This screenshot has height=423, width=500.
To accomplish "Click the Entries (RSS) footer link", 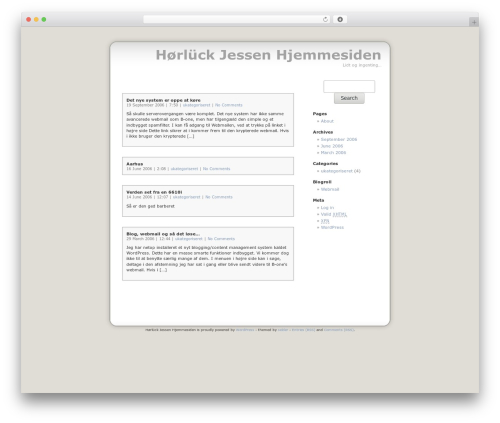I will click(303, 330).
